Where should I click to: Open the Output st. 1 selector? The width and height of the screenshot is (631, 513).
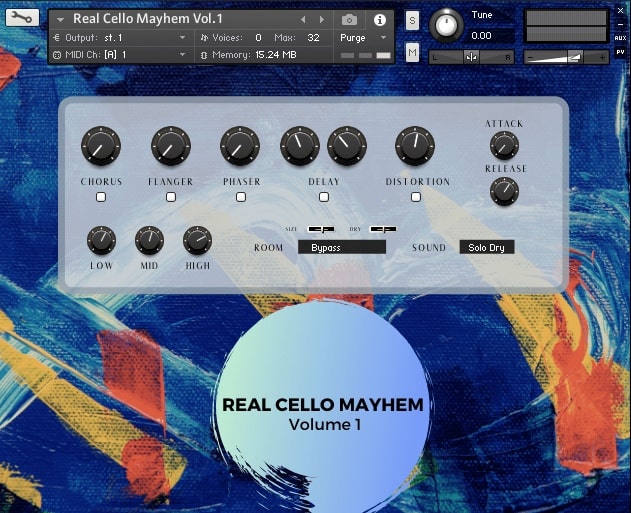tap(120, 37)
